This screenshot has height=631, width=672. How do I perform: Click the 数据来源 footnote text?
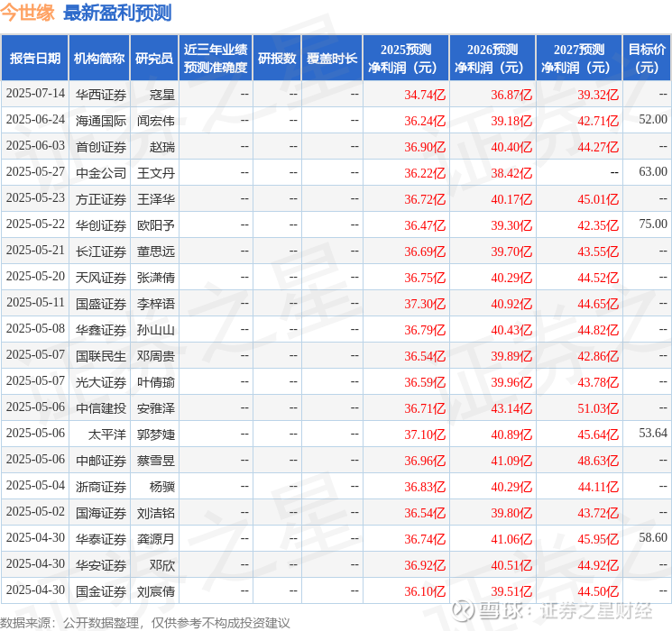145,622
